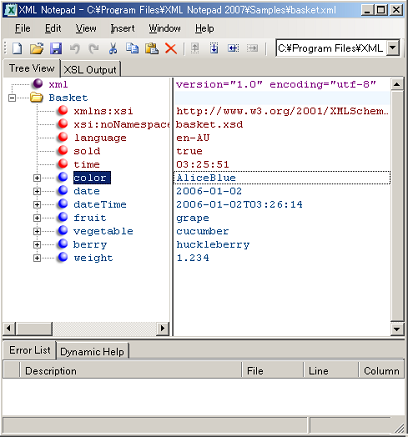Click the tree pane horizontal scroll thumb
This screenshot has height=437, width=408.
34,329
